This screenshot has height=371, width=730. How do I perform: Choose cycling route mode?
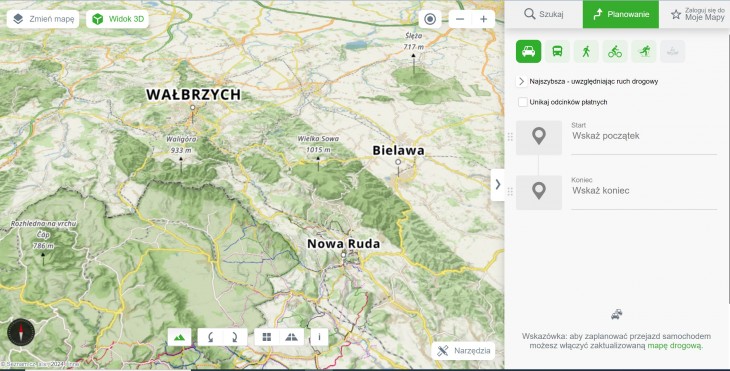615,51
